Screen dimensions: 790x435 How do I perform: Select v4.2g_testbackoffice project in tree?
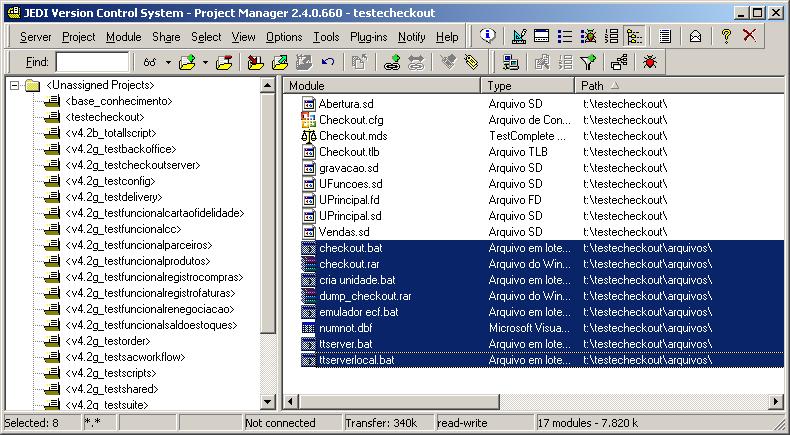[x=120, y=149]
